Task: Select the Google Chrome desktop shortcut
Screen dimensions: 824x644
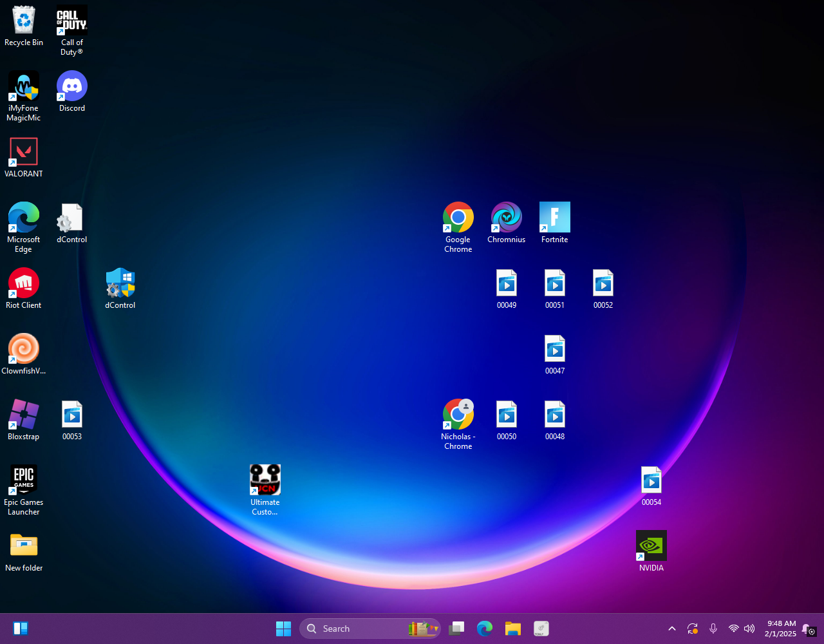Action: click(x=458, y=228)
